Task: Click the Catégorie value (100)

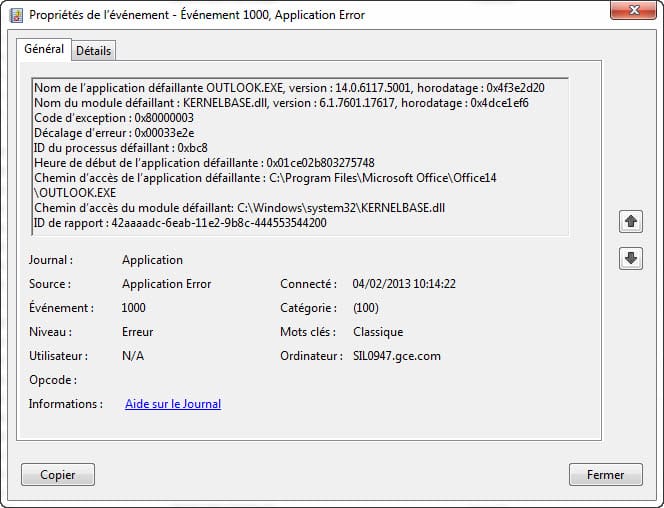Action: coord(366,308)
